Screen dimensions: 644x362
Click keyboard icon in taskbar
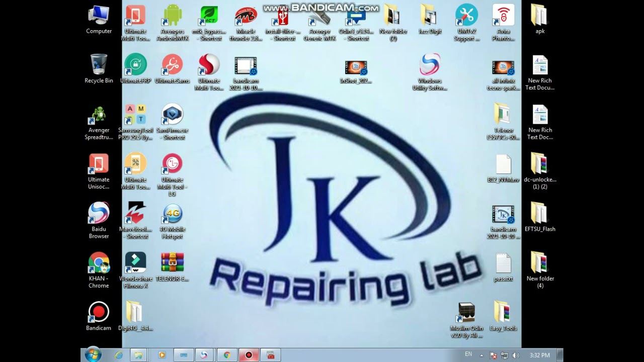[184, 355]
